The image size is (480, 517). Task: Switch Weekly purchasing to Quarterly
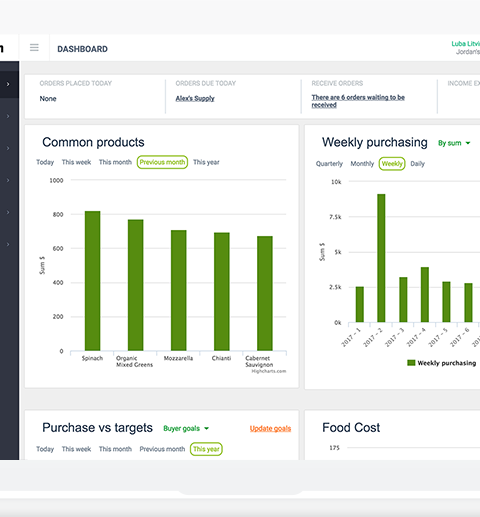click(329, 164)
